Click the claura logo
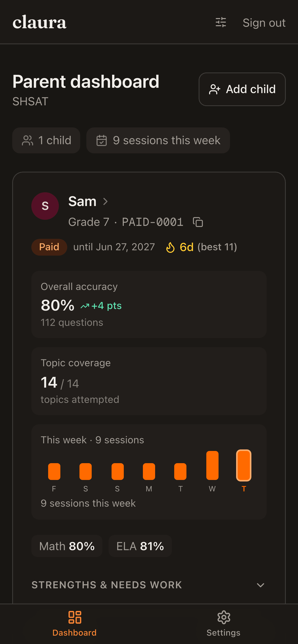 pos(39,22)
